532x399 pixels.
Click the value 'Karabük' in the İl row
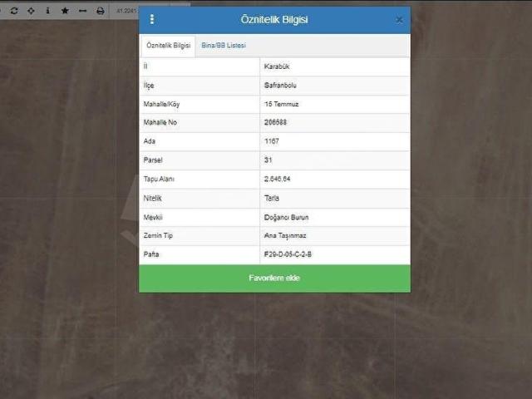point(277,66)
